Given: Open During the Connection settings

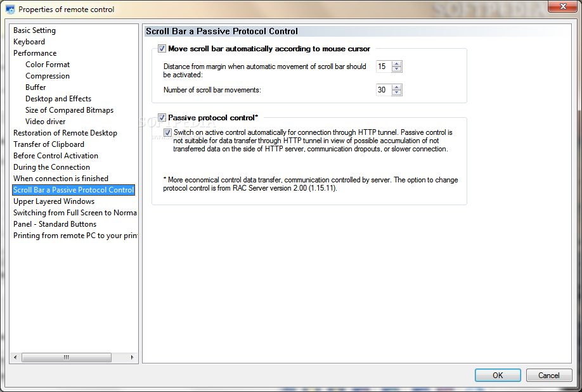Looking at the screenshot, I should click(x=51, y=167).
